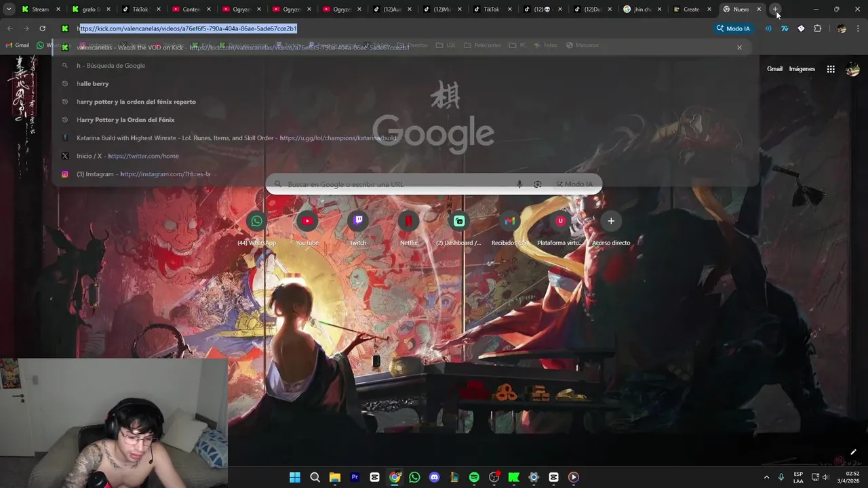This screenshot has width=868, height=488.
Task: Open the Twitch shortcut tile
Action: click(358, 228)
